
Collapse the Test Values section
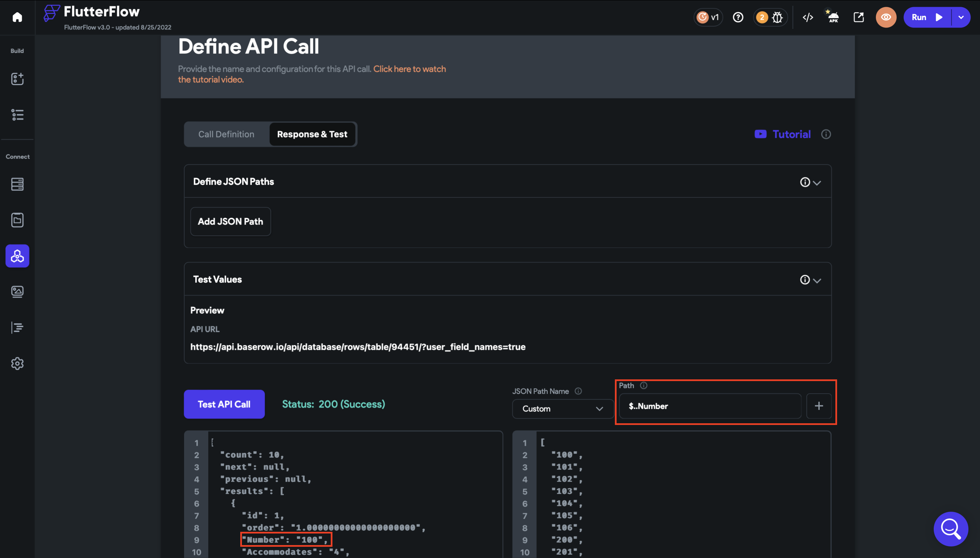(x=817, y=280)
